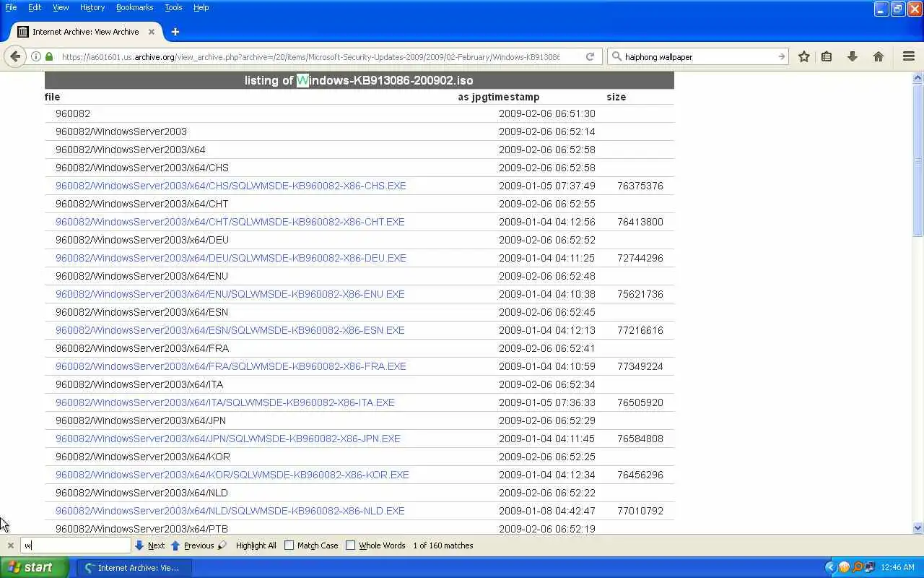
Task: Open the History menu
Action: tap(92, 7)
